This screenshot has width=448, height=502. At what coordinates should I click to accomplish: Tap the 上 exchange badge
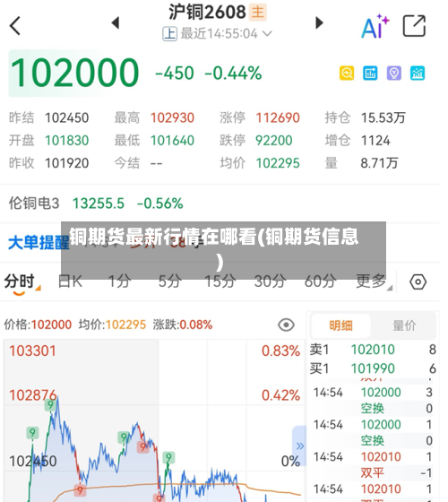tap(169, 34)
